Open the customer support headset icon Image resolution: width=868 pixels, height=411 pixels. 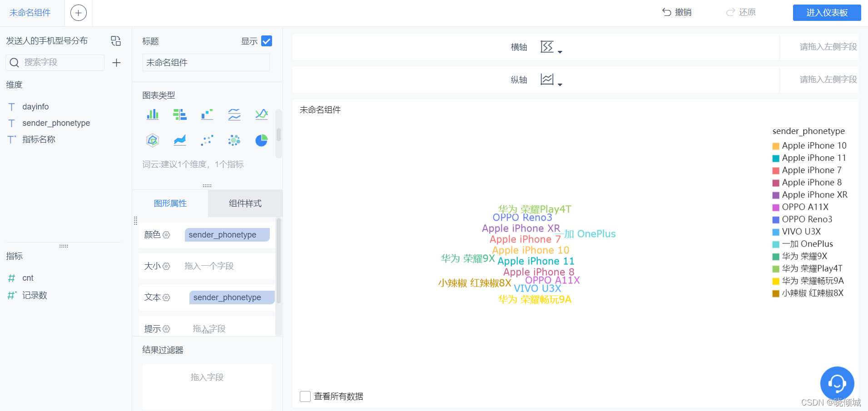point(837,383)
